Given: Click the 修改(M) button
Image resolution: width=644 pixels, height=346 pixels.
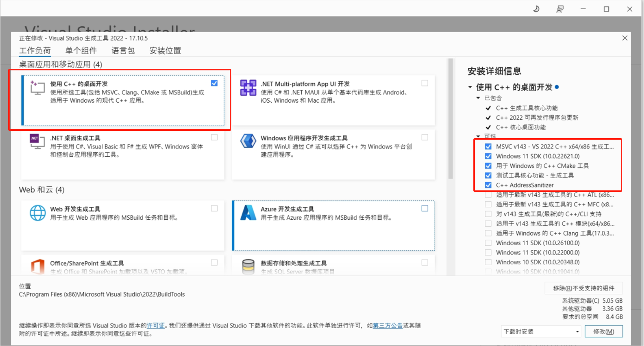Looking at the screenshot, I should (604, 332).
